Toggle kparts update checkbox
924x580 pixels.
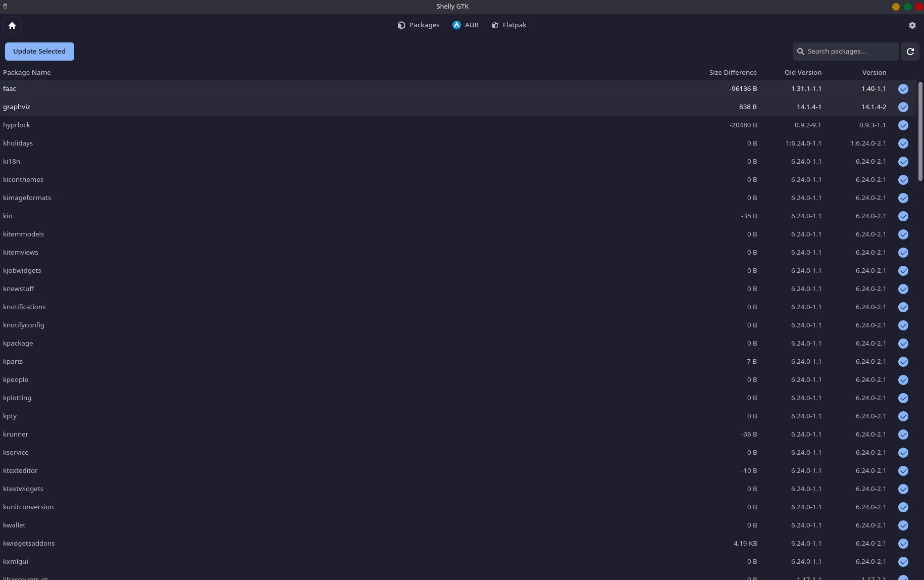tap(903, 362)
